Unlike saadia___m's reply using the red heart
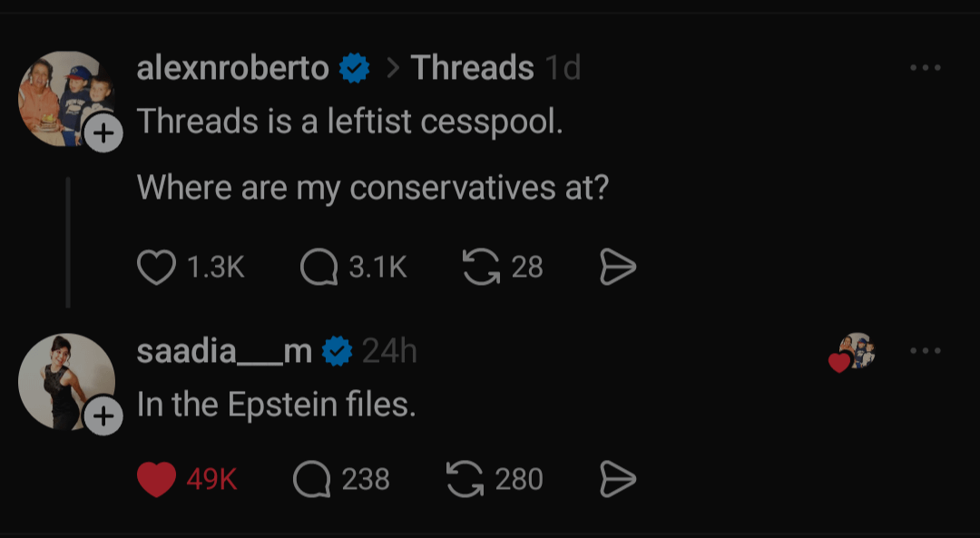The height and width of the screenshot is (538, 980). (x=156, y=479)
